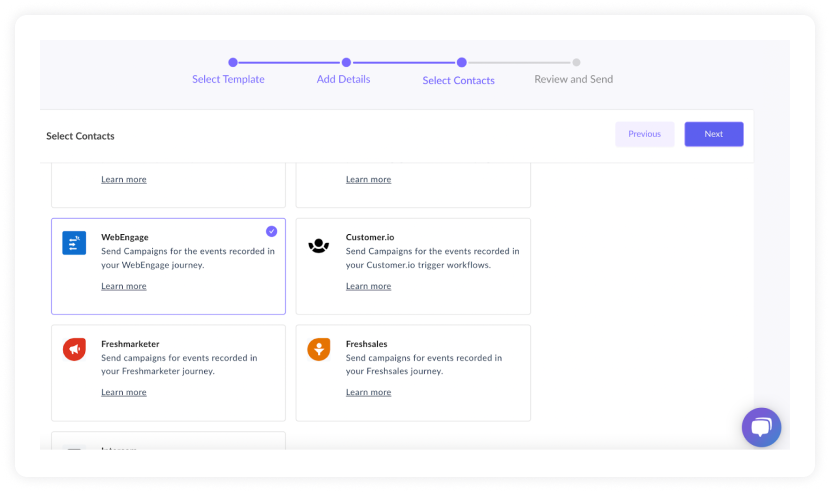Click the Previous button
Image resolution: width=830 pixels, height=492 pixels.
pyautogui.click(x=645, y=134)
